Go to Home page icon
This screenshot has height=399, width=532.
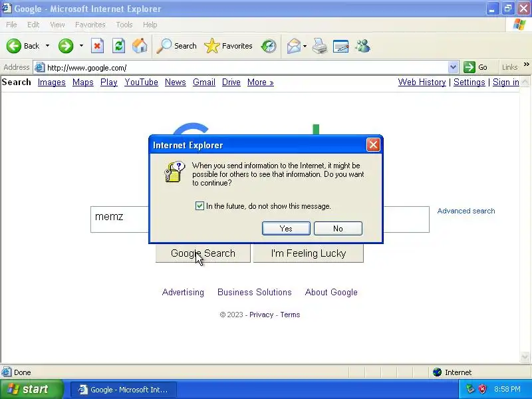(x=140, y=46)
